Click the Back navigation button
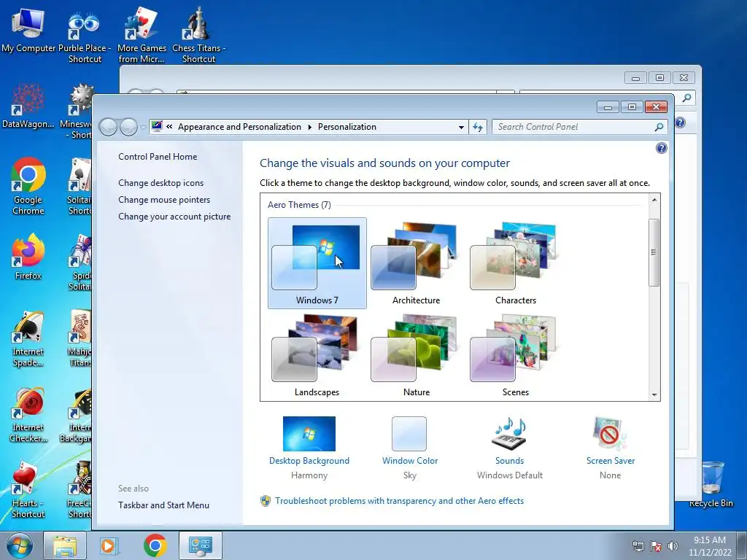This screenshot has width=747, height=560. 108,127
